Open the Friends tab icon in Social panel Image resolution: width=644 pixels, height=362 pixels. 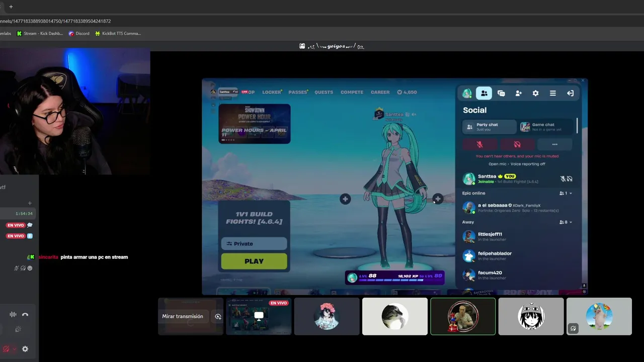coord(484,93)
